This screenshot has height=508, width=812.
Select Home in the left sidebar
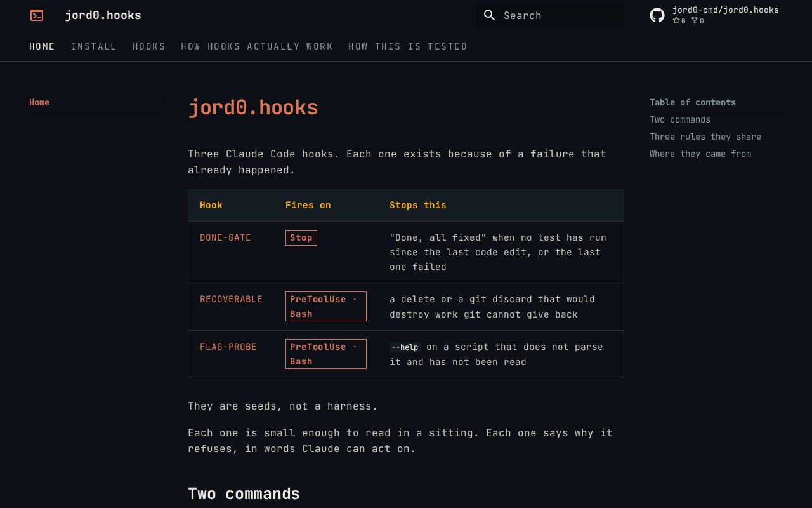[39, 102]
